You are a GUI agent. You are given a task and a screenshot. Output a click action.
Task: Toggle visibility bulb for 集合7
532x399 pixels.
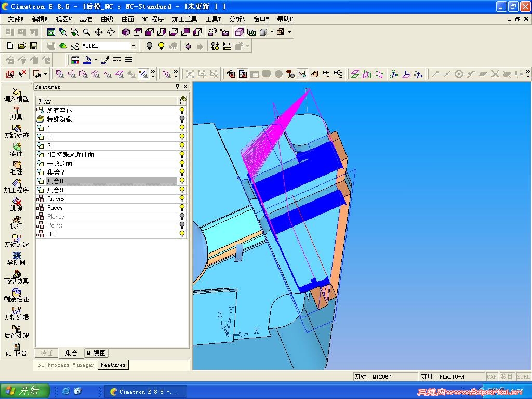(182, 172)
